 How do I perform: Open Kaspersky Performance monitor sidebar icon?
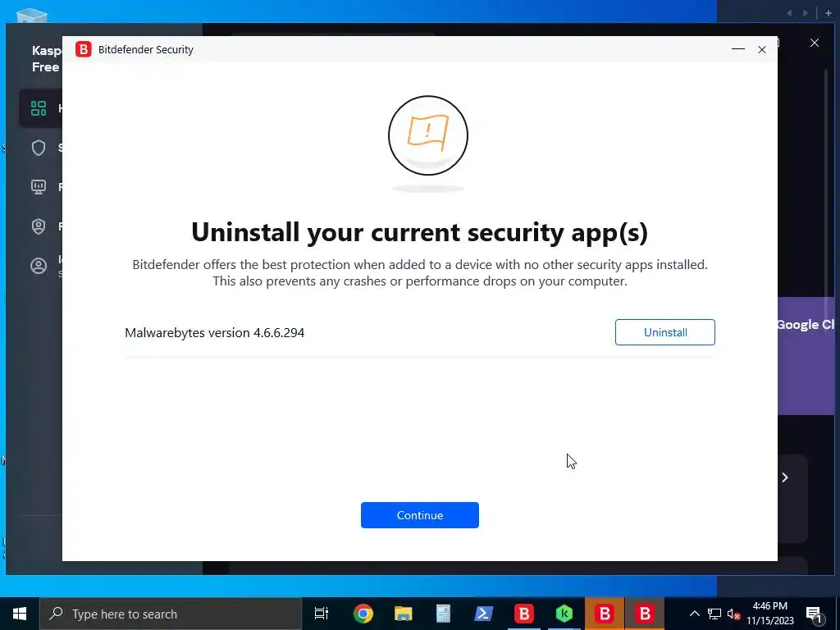pos(39,187)
